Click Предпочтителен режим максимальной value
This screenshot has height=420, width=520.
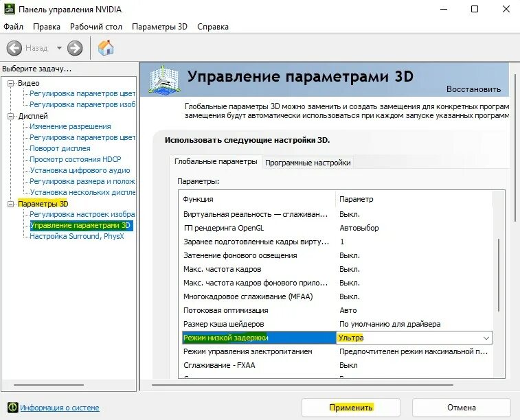(x=414, y=351)
